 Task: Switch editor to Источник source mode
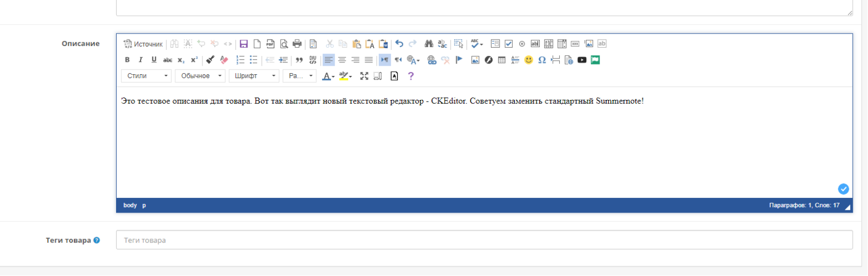pos(143,44)
